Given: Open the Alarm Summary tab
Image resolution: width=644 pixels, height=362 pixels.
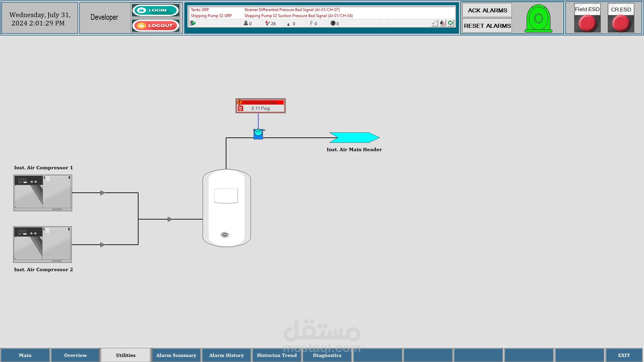Looking at the screenshot, I should [x=176, y=355].
